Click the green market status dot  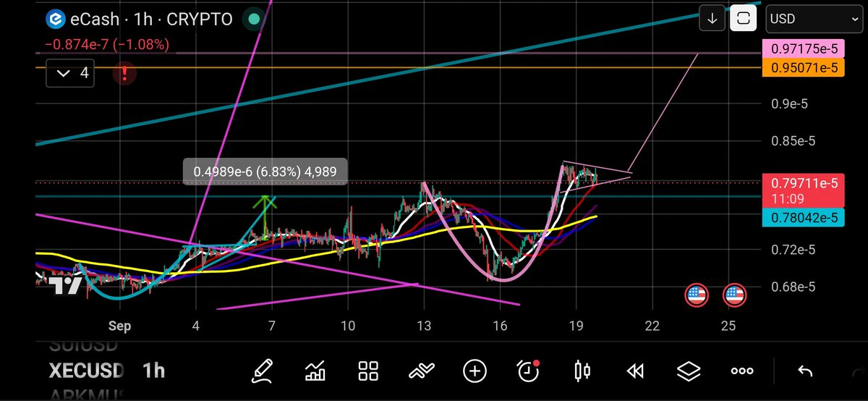pos(252,20)
